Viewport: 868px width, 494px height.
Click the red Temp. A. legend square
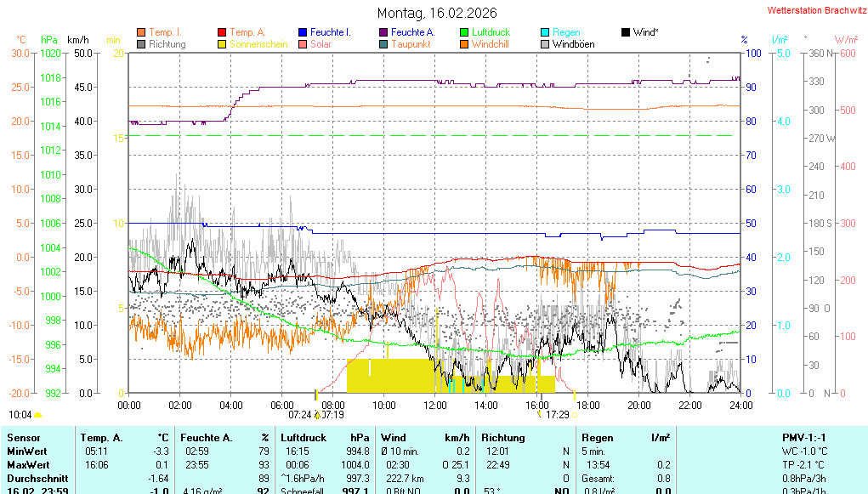[x=223, y=32]
